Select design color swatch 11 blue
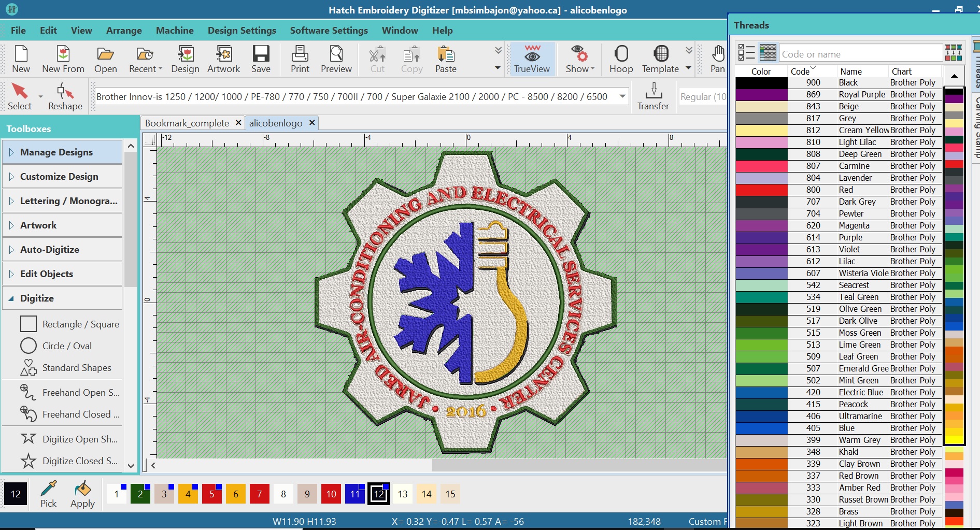 pos(355,494)
